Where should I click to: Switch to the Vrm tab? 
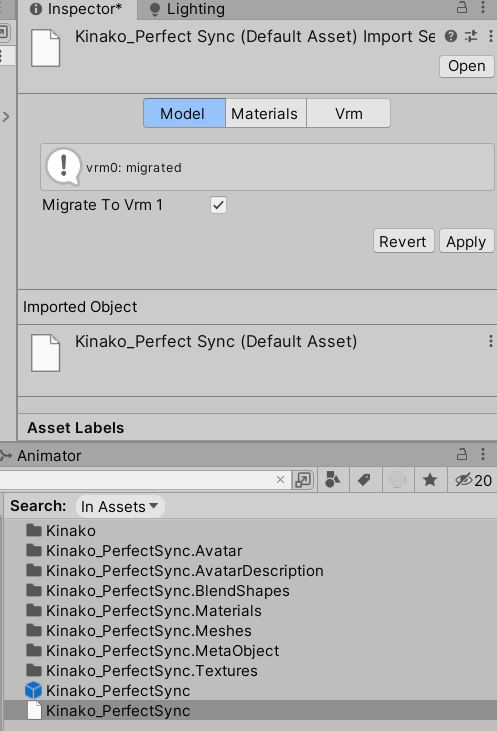pos(348,113)
